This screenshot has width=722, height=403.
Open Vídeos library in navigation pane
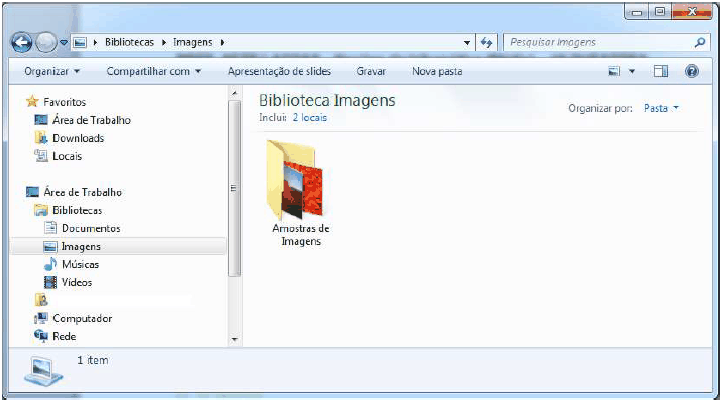tap(76, 282)
